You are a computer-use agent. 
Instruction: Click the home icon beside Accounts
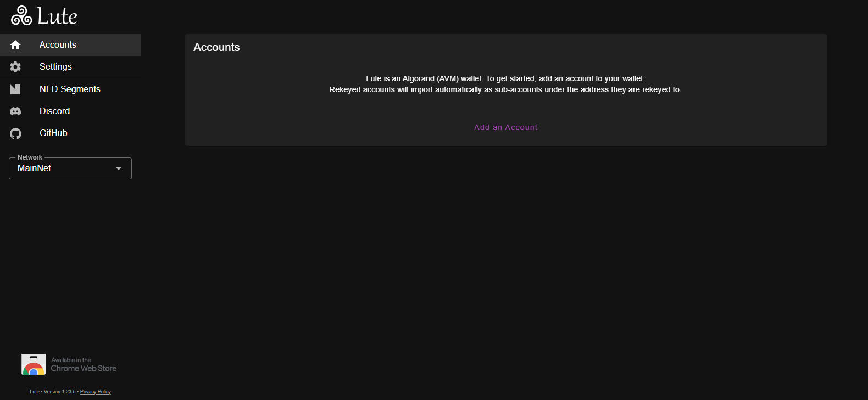15,45
